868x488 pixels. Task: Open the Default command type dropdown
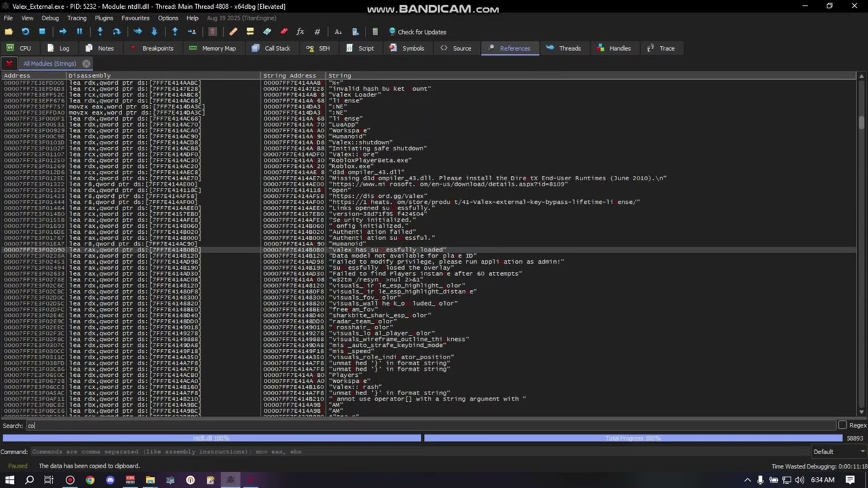pos(840,451)
